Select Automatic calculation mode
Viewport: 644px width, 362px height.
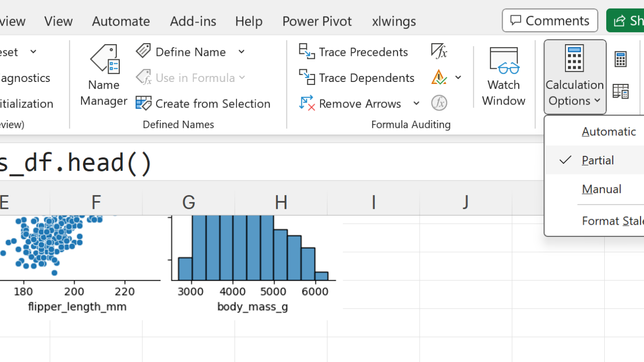pos(608,132)
